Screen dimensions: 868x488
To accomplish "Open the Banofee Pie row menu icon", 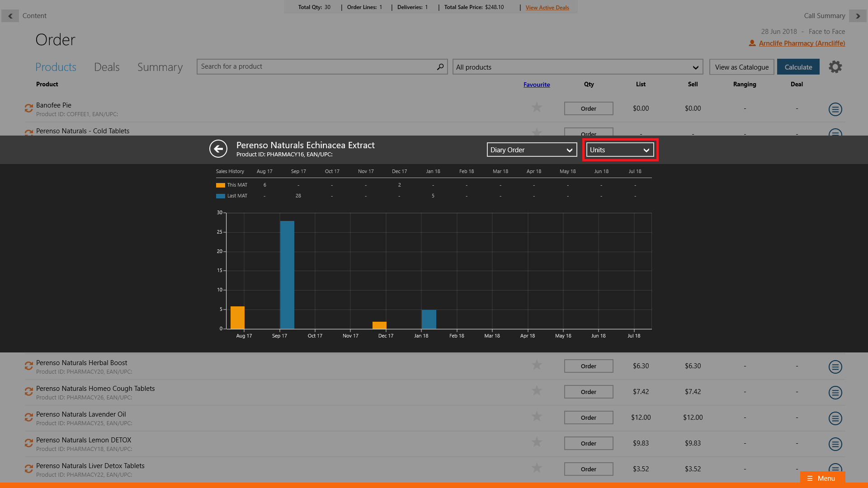I will coord(835,109).
